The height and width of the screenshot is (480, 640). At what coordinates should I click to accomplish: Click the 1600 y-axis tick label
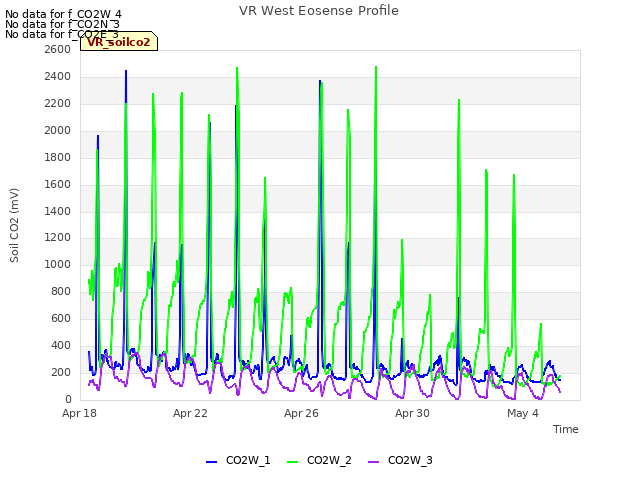click(58, 184)
